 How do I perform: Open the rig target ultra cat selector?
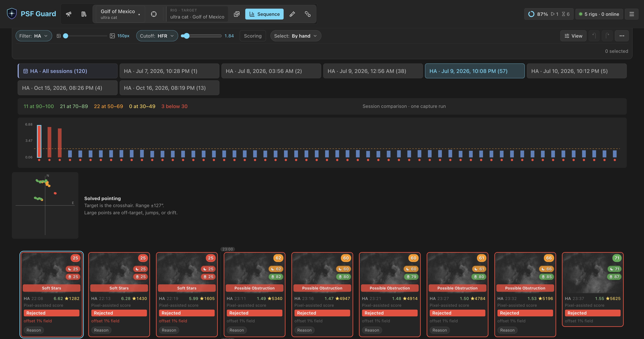tap(197, 14)
